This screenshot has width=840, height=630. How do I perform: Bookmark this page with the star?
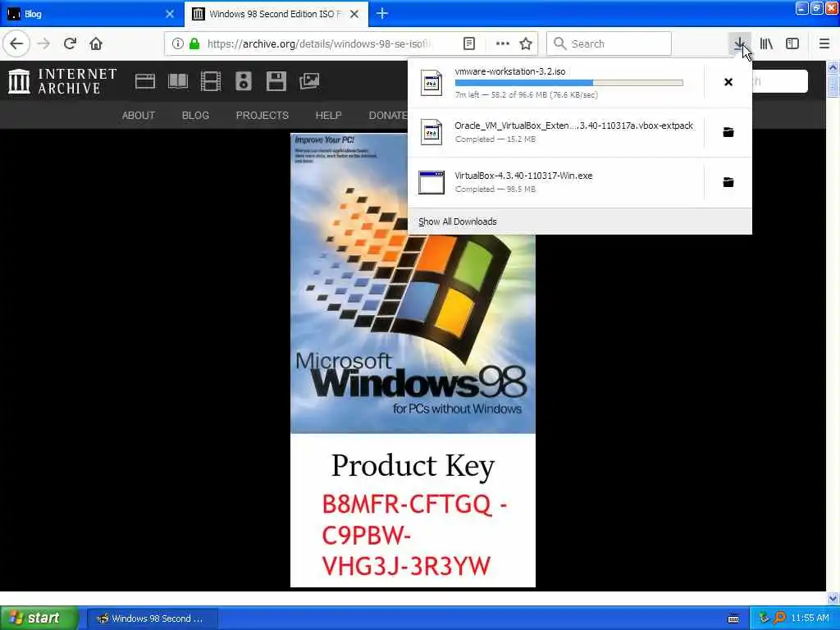(x=526, y=43)
